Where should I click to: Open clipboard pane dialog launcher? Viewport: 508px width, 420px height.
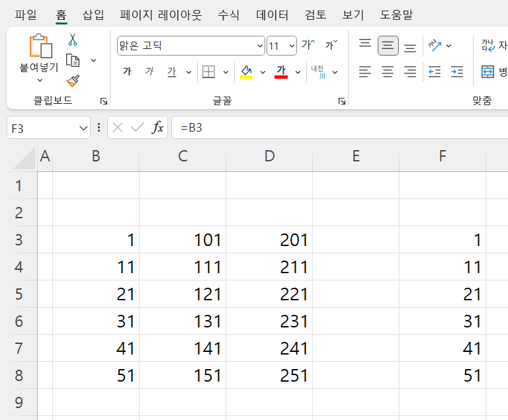pyautogui.click(x=104, y=101)
